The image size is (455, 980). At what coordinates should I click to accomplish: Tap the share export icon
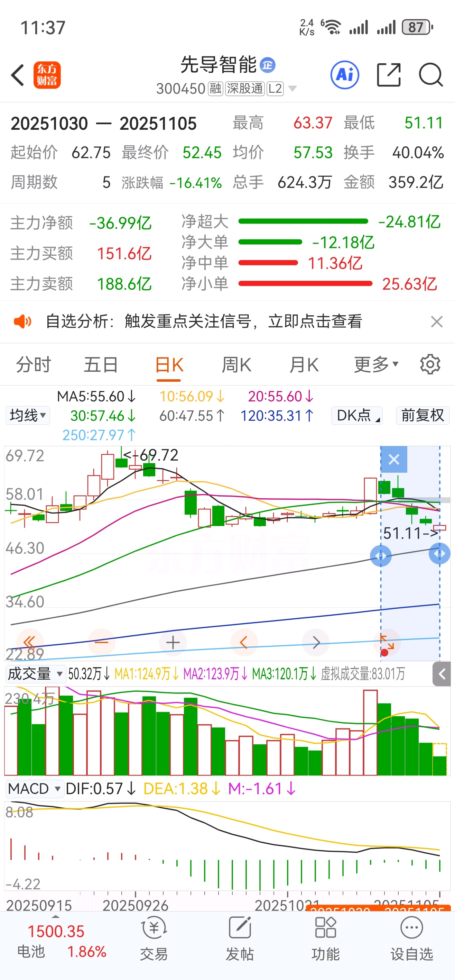pos(389,75)
